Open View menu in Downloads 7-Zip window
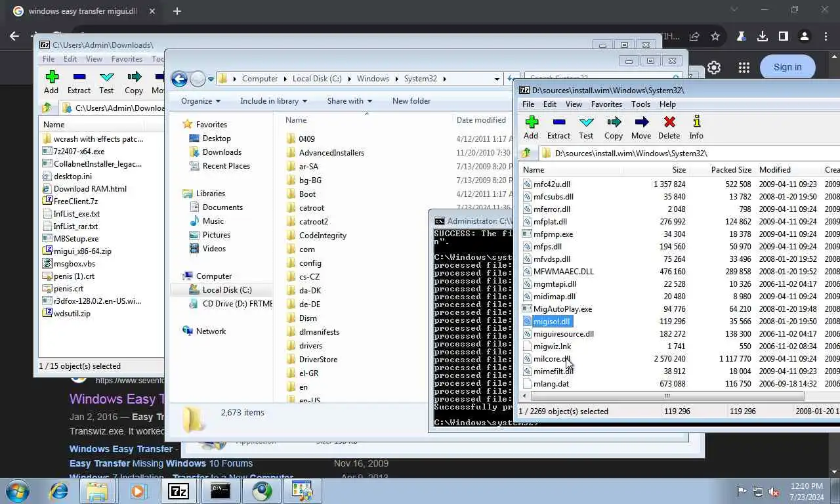The image size is (840, 504). click(94, 59)
